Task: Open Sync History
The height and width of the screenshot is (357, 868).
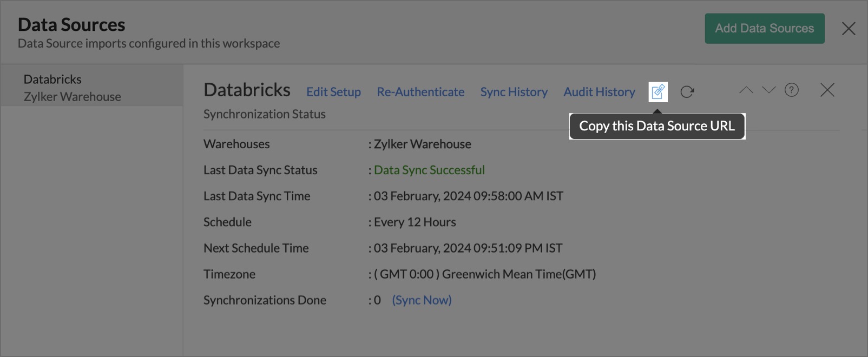Action: 514,92
